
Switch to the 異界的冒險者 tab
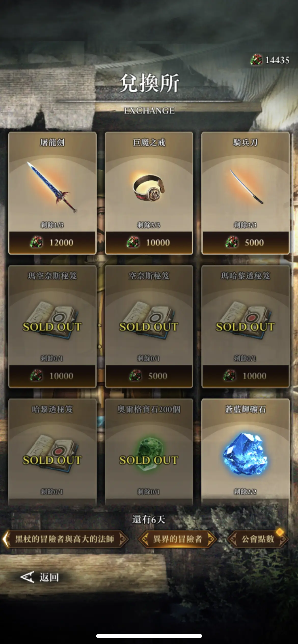[x=178, y=539]
